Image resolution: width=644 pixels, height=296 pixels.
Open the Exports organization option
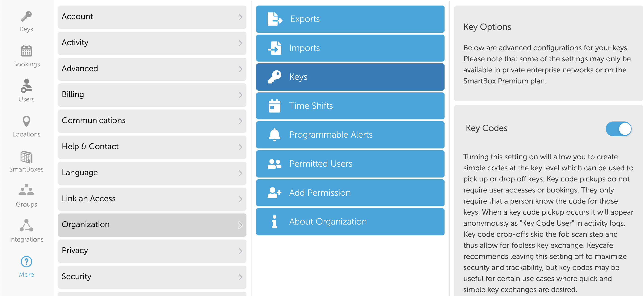350,19
